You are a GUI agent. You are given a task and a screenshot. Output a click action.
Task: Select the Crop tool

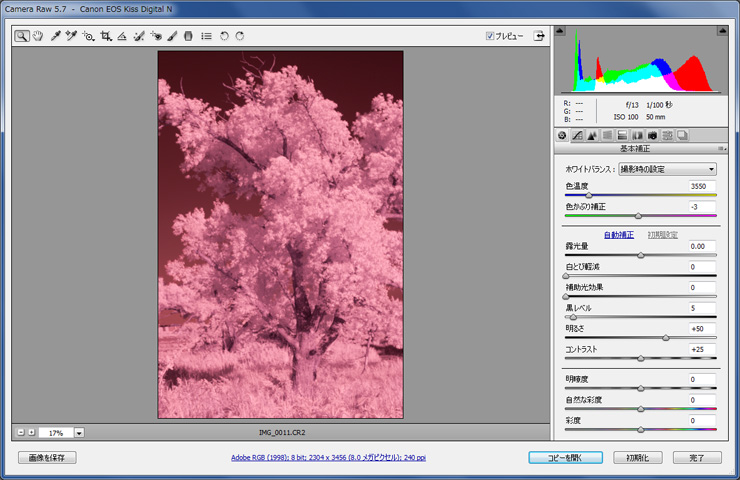coord(106,36)
